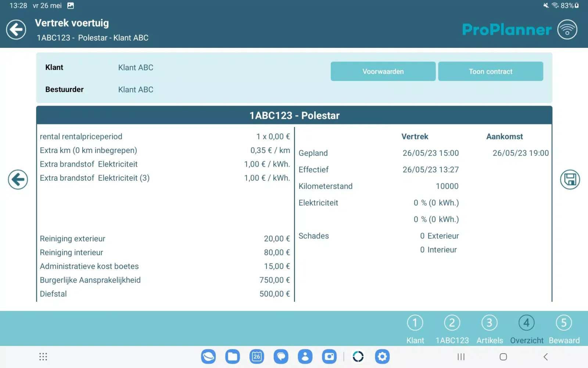
Task: Open the ProPlanner app icon in the dock
Action: (358, 356)
